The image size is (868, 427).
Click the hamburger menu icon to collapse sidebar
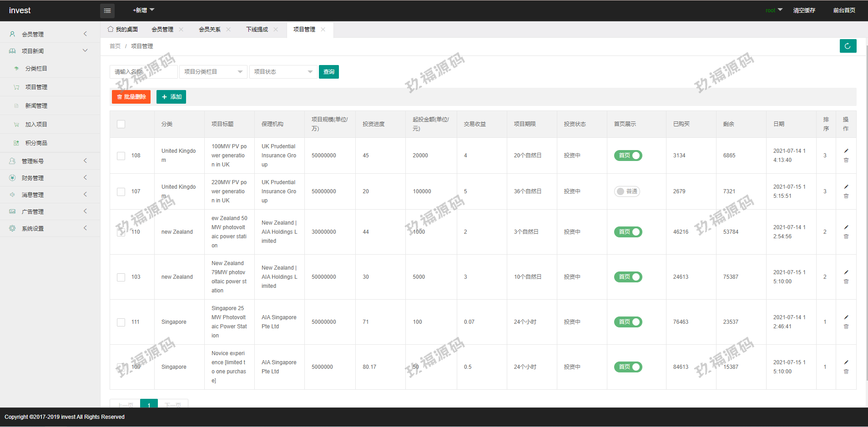point(107,10)
